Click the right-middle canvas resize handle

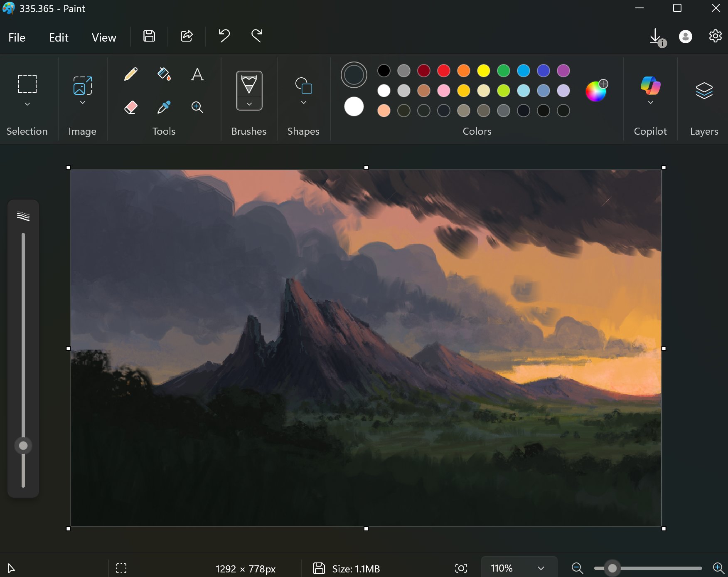tap(664, 348)
